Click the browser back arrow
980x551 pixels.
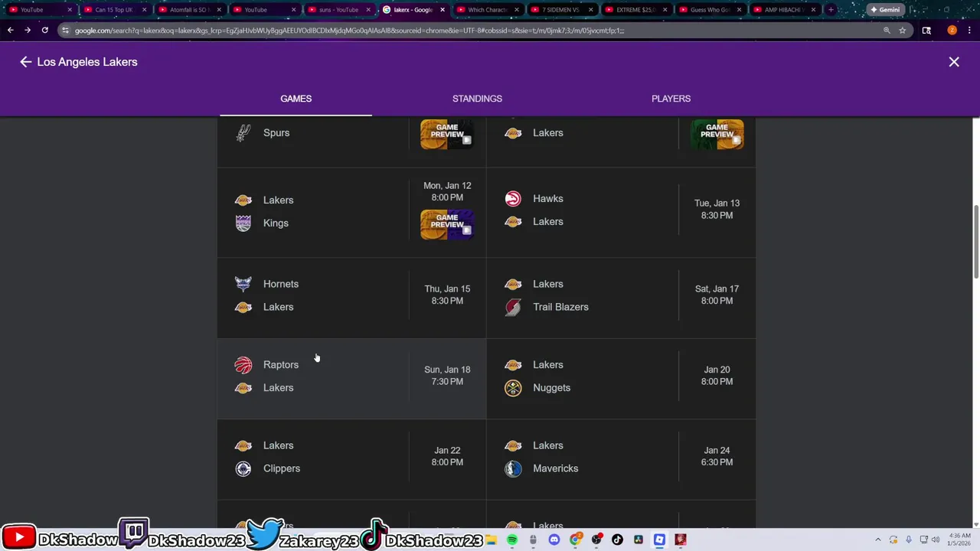pyautogui.click(x=10, y=31)
